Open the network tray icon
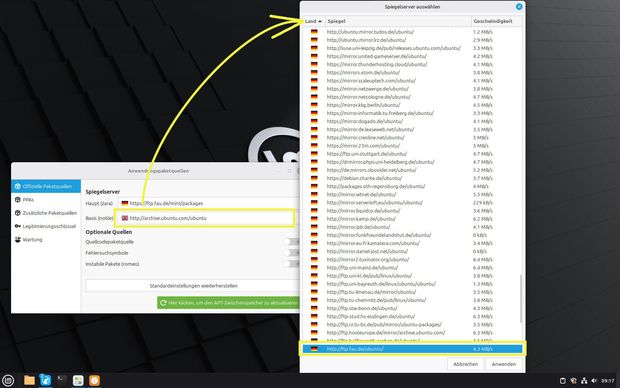Image resolution: width=620 pixels, height=388 pixels. coord(584,381)
